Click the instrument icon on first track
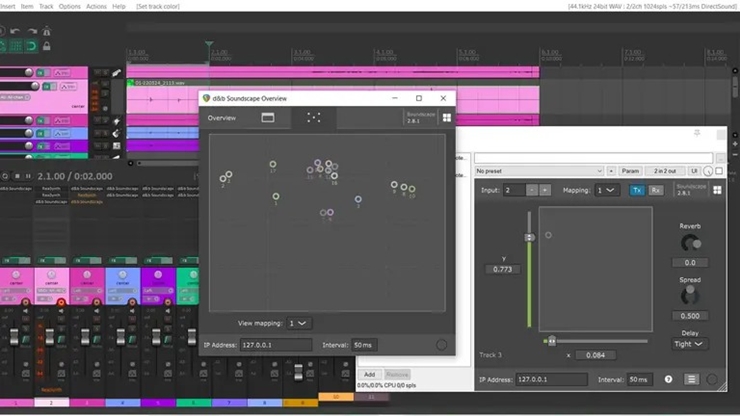Viewport: 740px width, 416px height. 117,73
